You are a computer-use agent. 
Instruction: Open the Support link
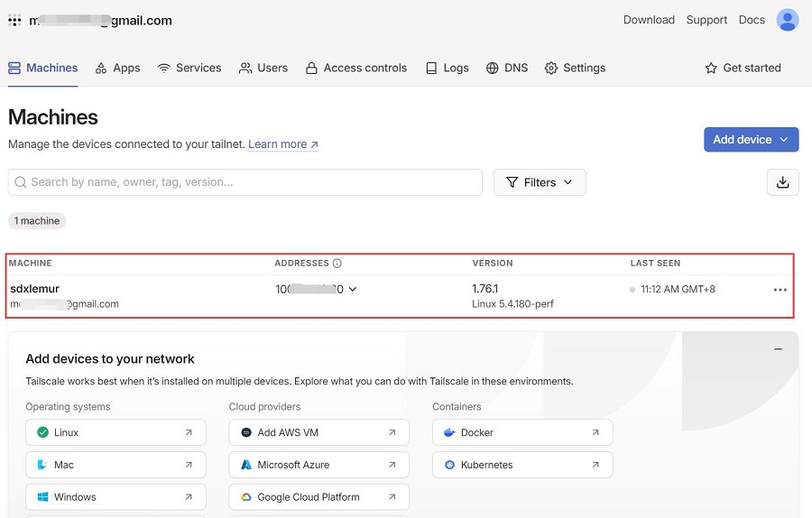click(706, 20)
